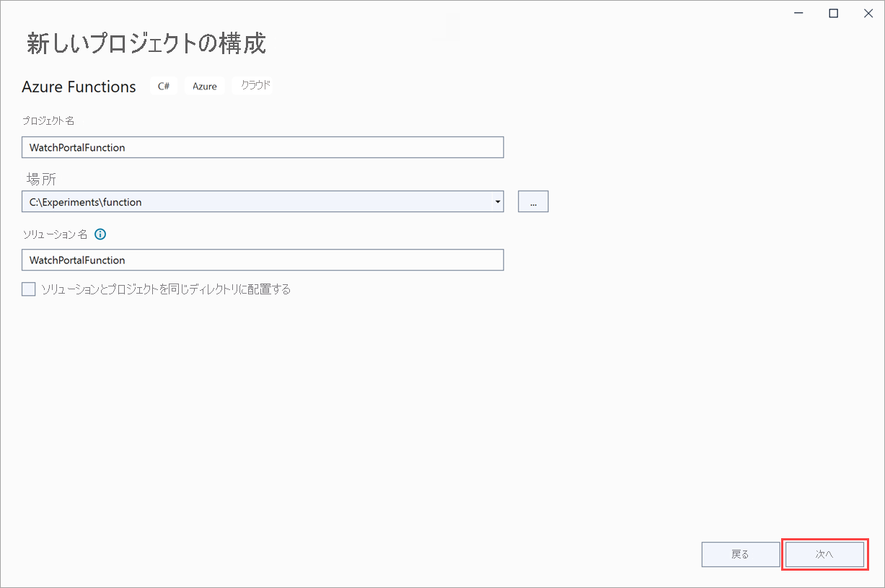885x588 pixels.
Task: Open the folder browse (...) button
Action: click(533, 202)
